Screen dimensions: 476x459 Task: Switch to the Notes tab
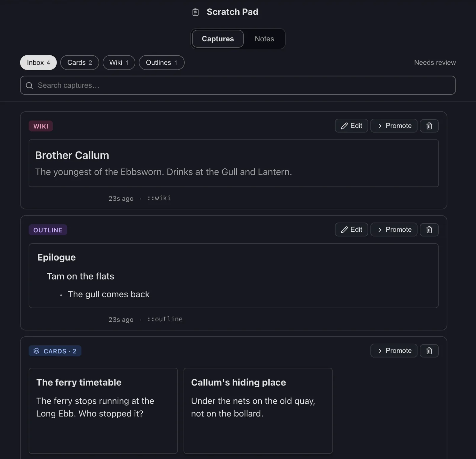(264, 39)
